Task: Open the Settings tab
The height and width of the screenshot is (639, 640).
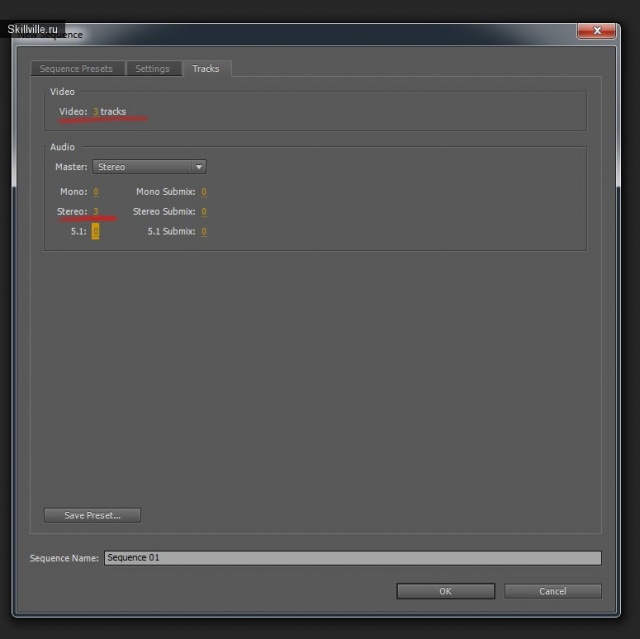Action: coord(153,69)
